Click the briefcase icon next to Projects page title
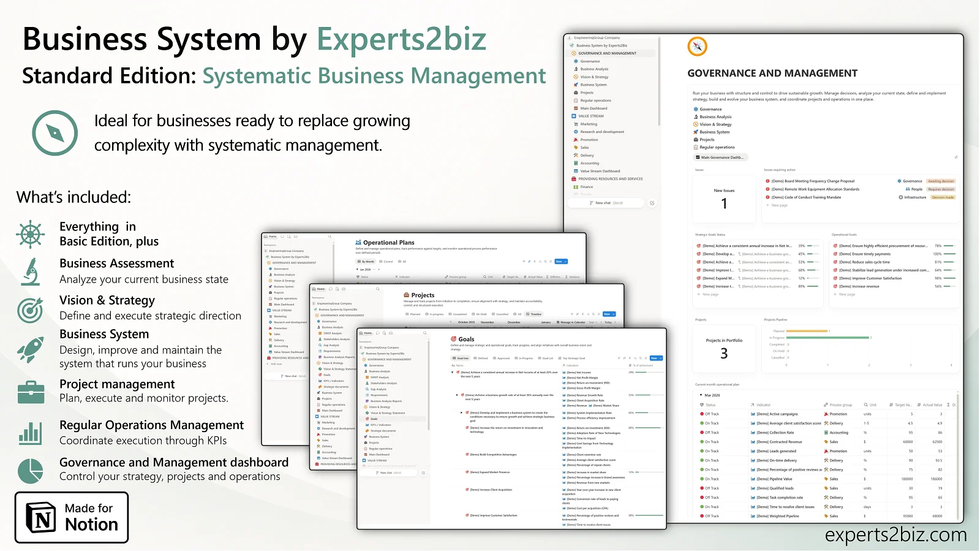 pos(407,295)
